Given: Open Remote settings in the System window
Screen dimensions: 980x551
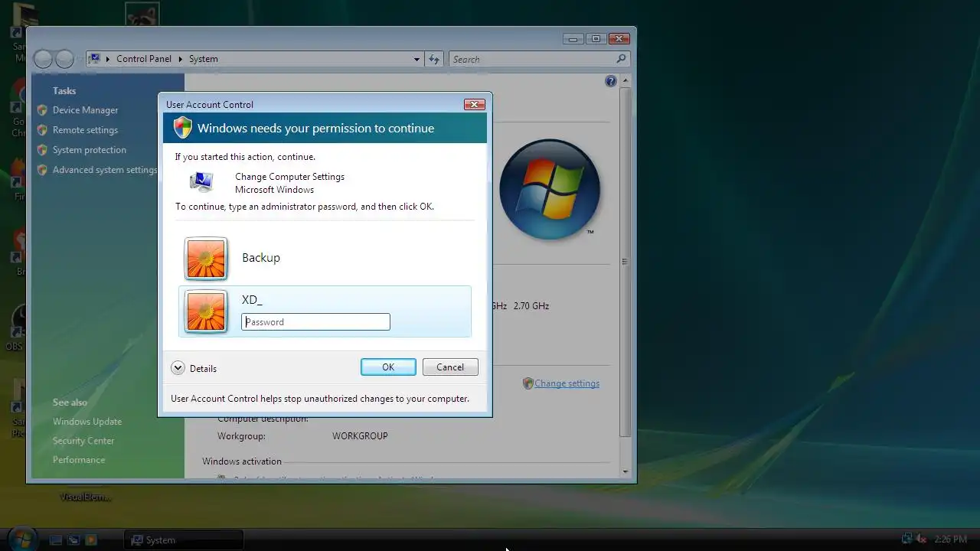Looking at the screenshot, I should pyautogui.click(x=85, y=130).
